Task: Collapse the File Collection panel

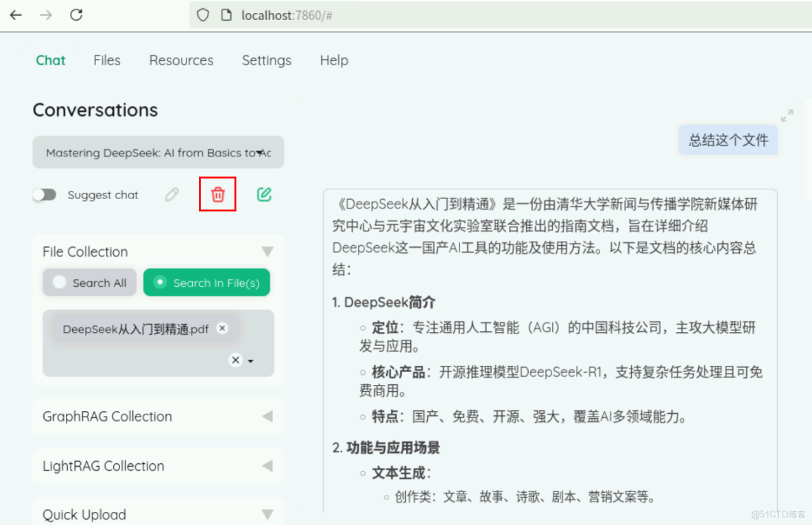Action: coord(267,251)
